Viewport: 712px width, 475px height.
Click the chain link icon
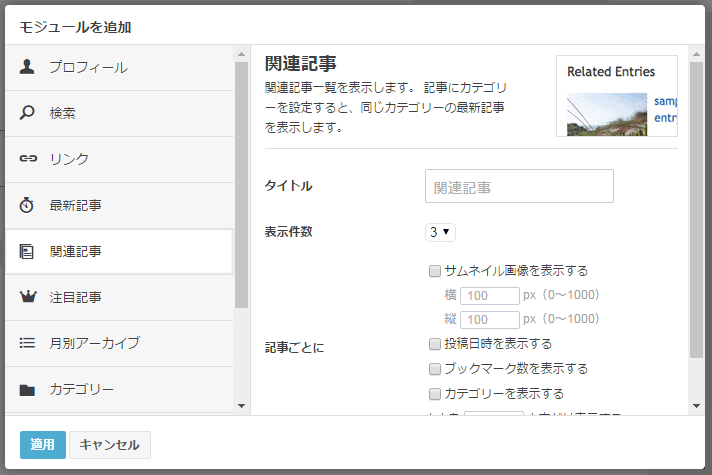click(x=28, y=158)
